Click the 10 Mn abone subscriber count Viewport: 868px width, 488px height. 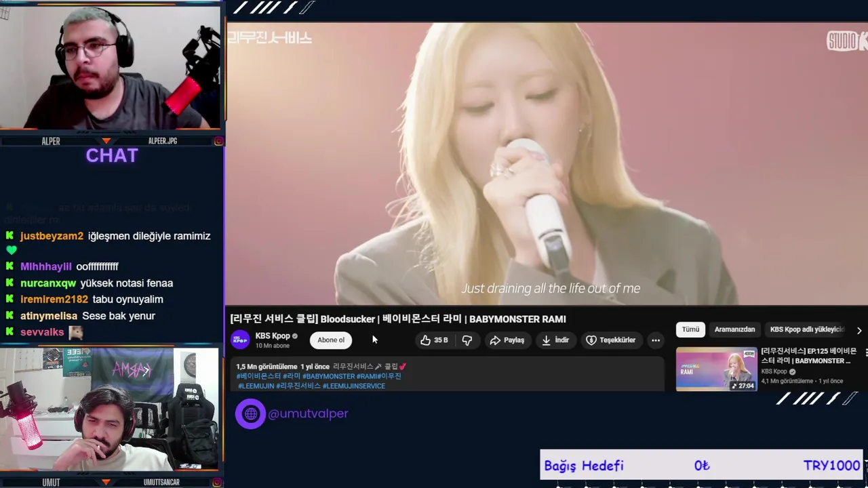tap(272, 346)
